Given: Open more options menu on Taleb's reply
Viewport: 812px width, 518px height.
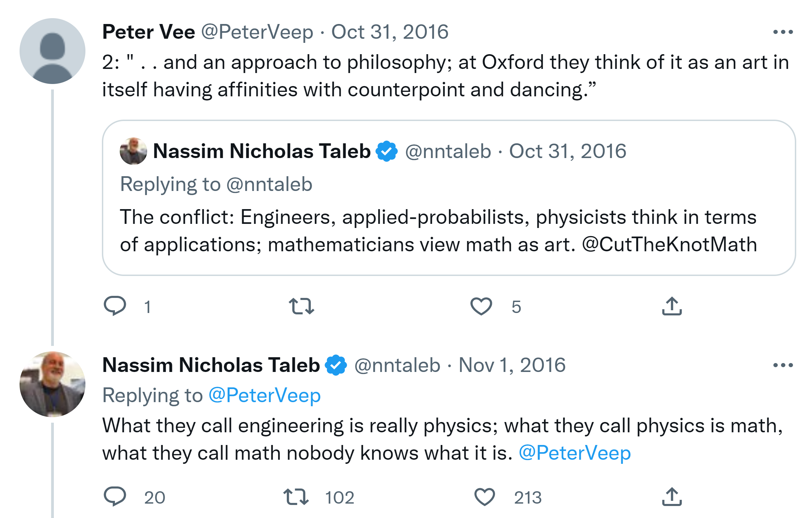Looking at the screenshot, I should [783, 365].
